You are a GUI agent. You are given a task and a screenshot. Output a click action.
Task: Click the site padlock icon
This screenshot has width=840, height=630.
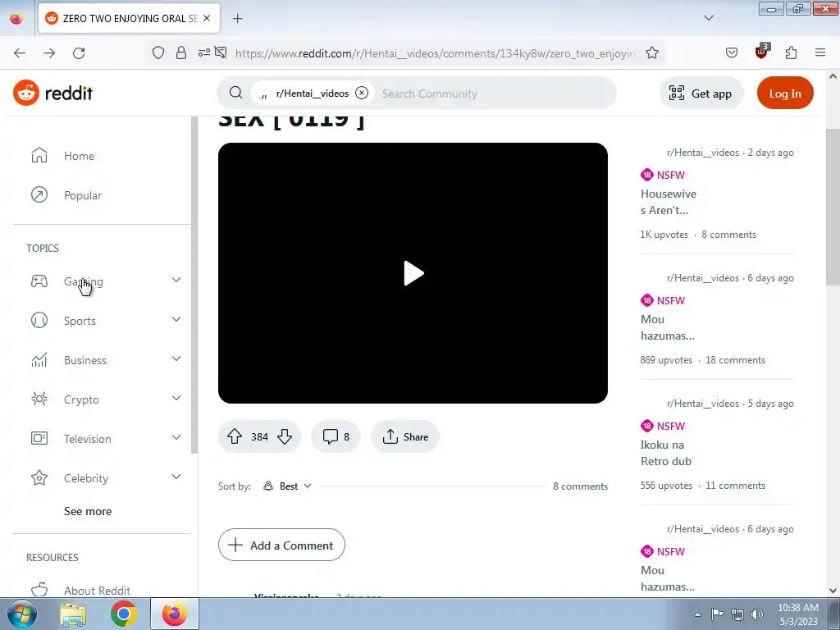181,52
